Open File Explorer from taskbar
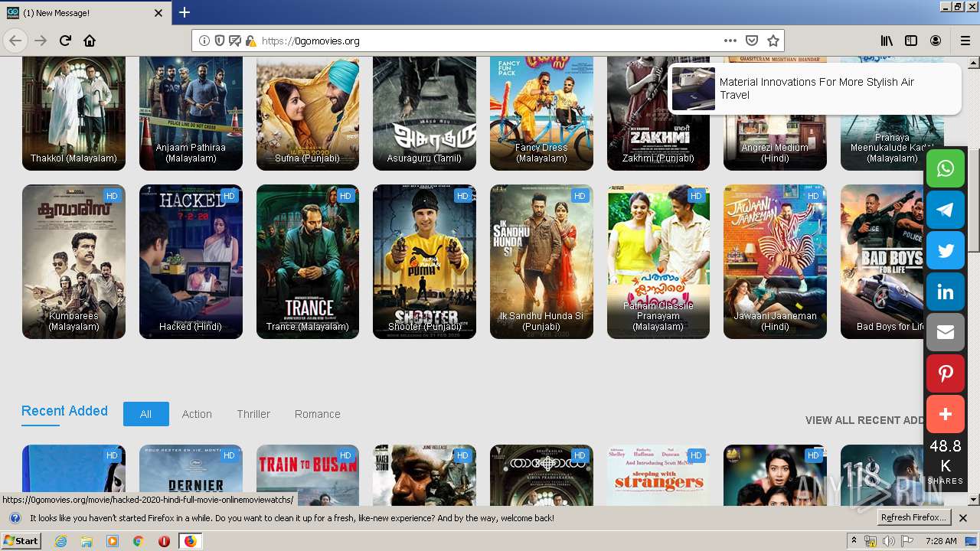Screen dimensions: 980x551 (x=87, y=541)
